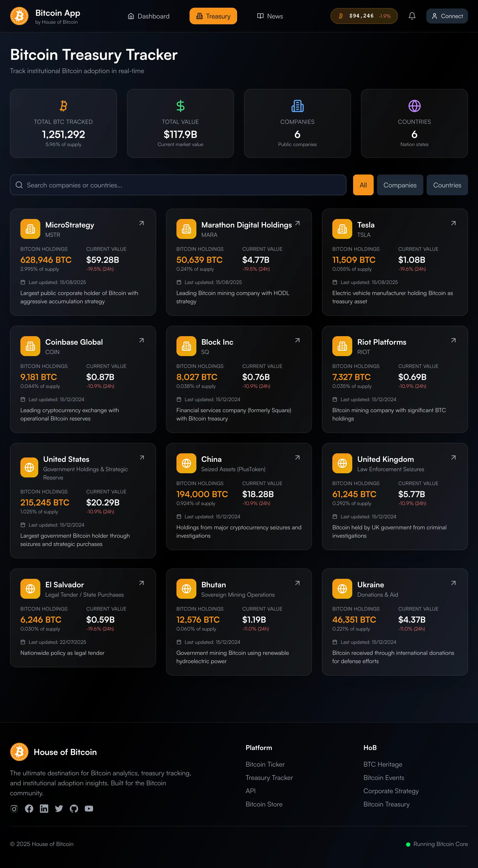This screenshot has height=868, width=478.
Task: Click the purple Countries globe icon
Action: coord(414,106)
